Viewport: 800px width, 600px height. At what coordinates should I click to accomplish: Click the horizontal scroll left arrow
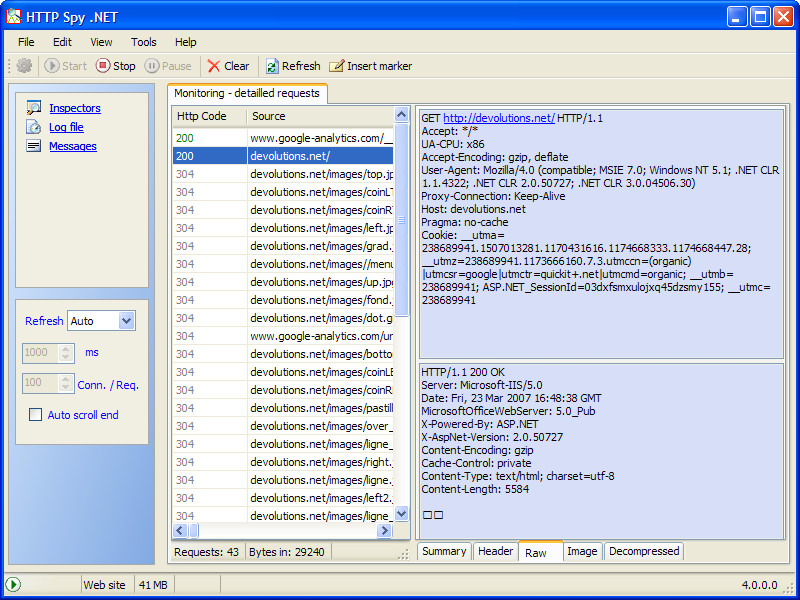point(180,531)
